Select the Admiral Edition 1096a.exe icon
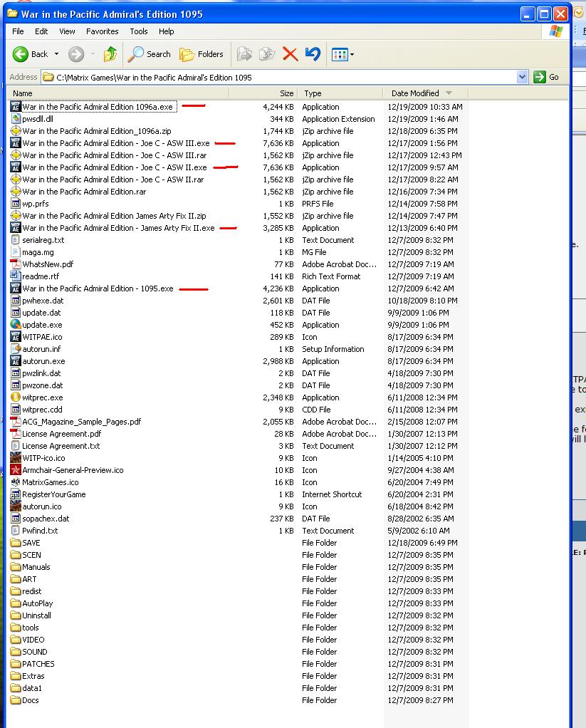This screenshot has width=586, height=728. (16, 106)
